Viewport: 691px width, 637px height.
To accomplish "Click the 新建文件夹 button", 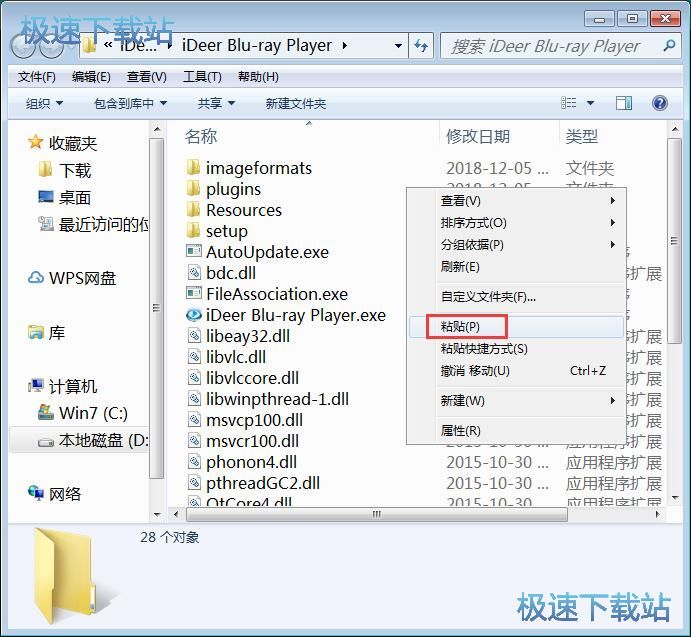I will point(296,104).
